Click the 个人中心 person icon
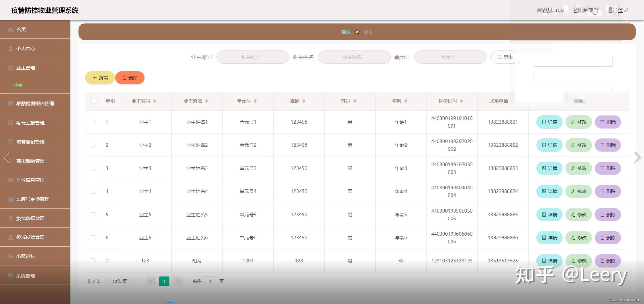 (11, 49)
